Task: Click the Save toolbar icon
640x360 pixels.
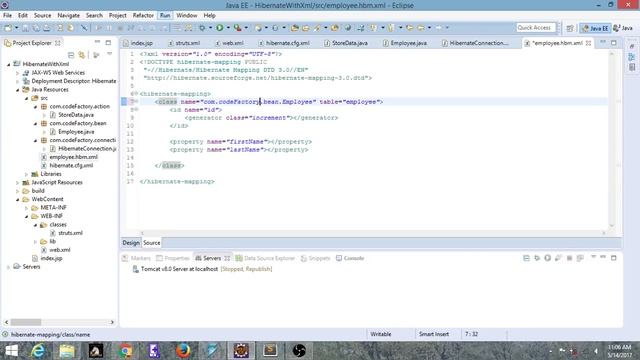Action: [26, 28]
